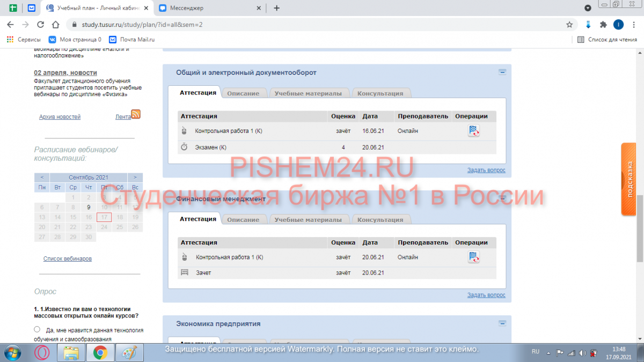Open the browser home page icon
Screen dimensions: 644x362
coord(55,25)
